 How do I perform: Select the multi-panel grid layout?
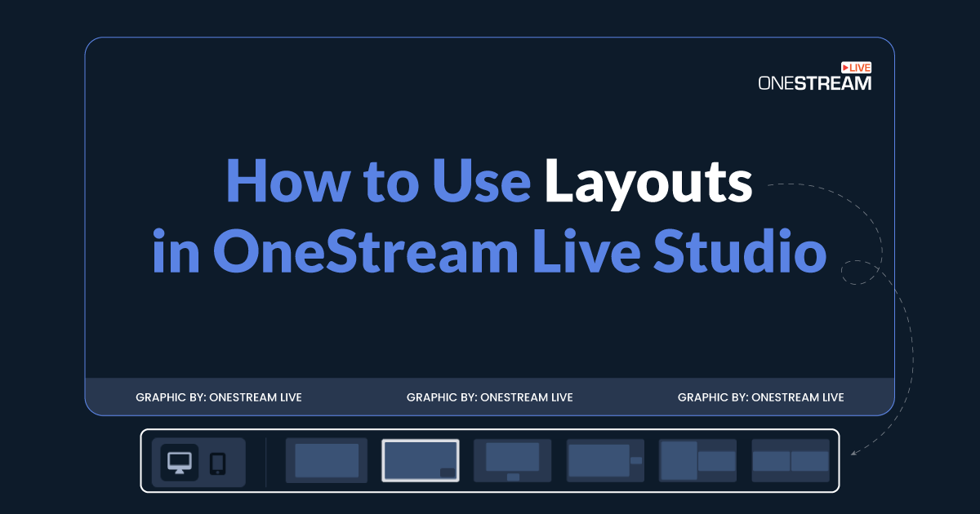pos(790,459)
